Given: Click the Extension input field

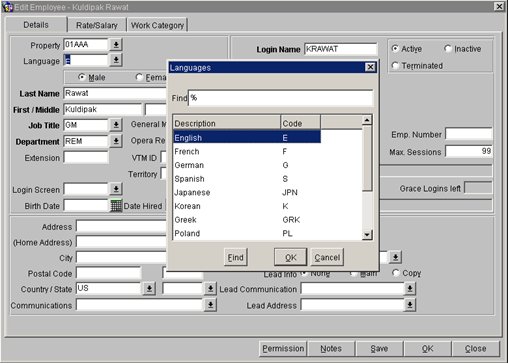Looking at the screenshot, I should pos(86,157).
